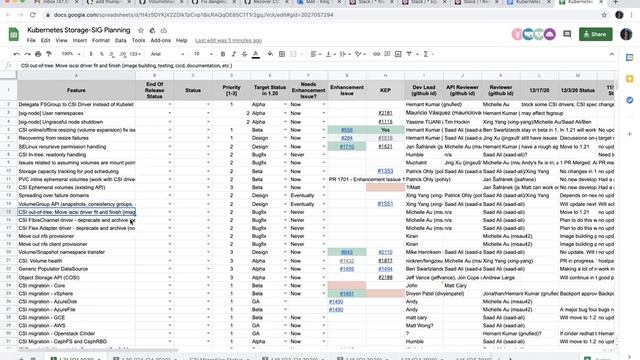Toggle italic formatting
This screenshot has height=360, width=640.
coord(233,54)
